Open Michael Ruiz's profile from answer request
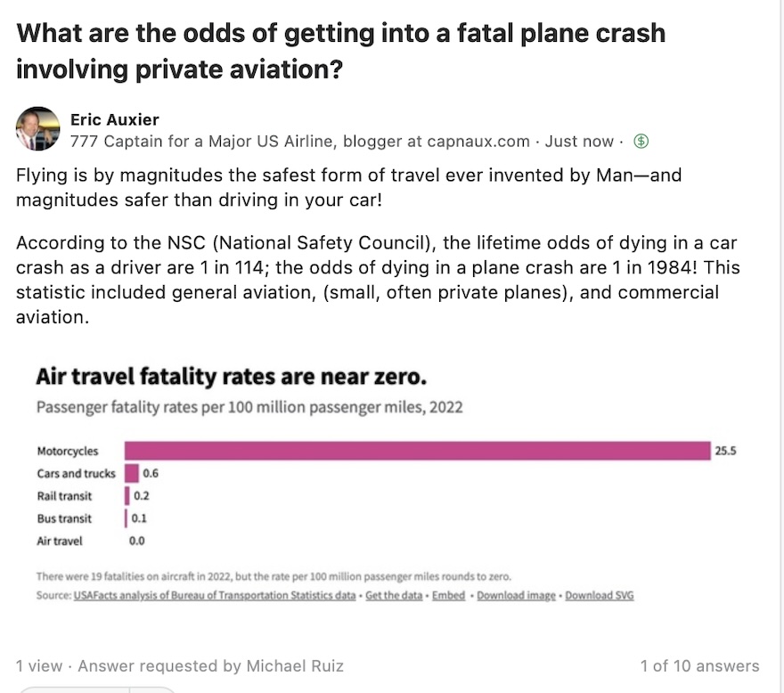784x693 pixels. [x=295, y=666]
